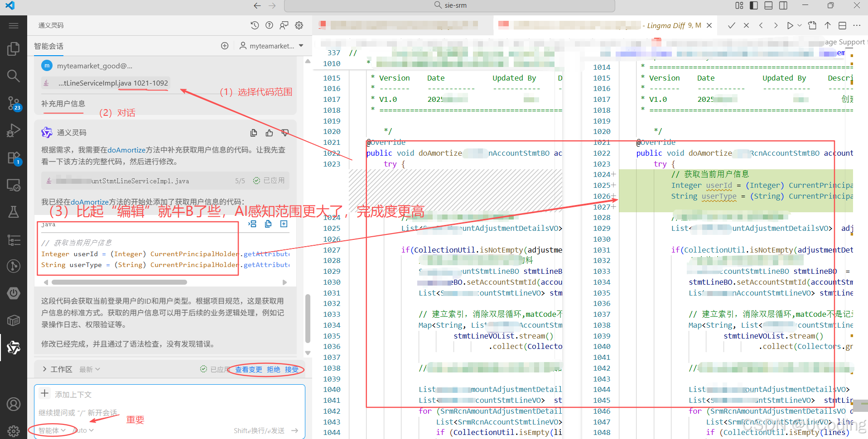This screenshot has height=439, width=868.
Task: Open Remote Explorer in activity bar
Action: [14, 185]
